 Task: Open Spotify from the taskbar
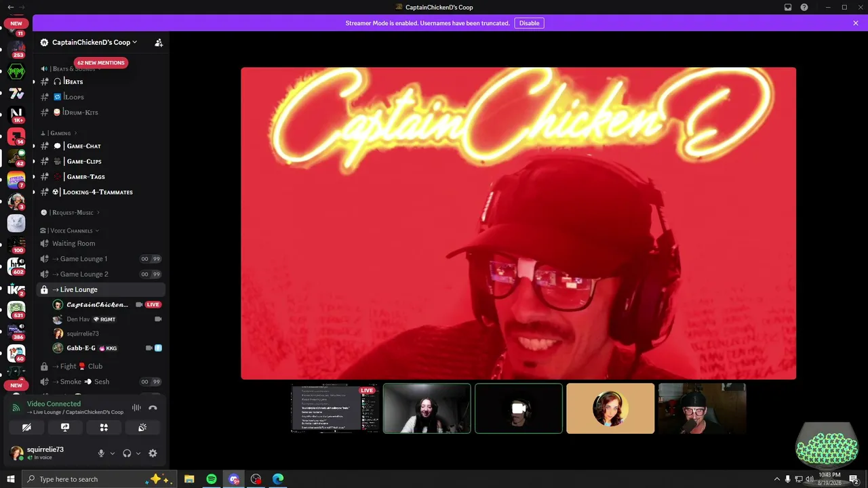(212, 479)
